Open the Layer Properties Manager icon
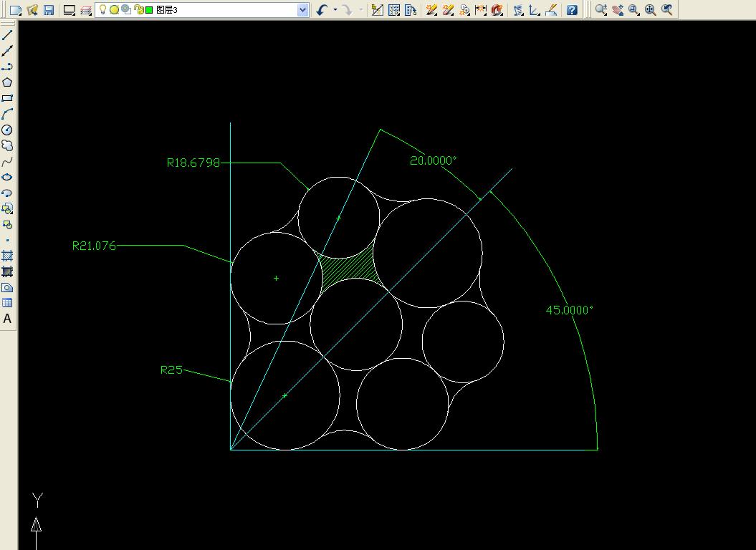This screenshot has width=756, height=550. pos(86,9)
